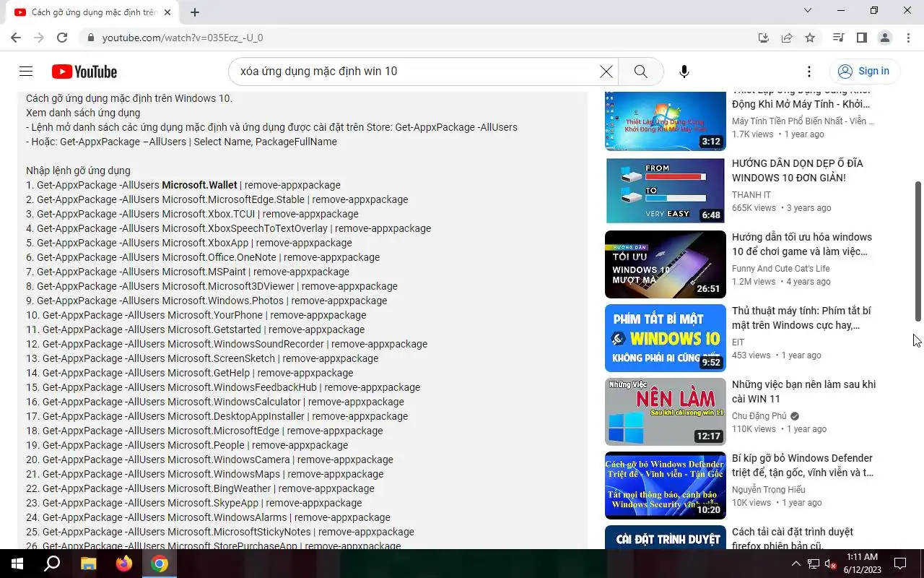
Task: Click the Microsoft.YourPhone command line
Action: [196, 315]
